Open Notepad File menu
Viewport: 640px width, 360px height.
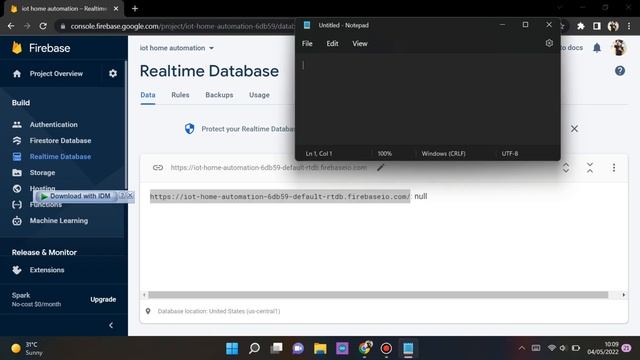pyautogui.click(x=307, y=44)
